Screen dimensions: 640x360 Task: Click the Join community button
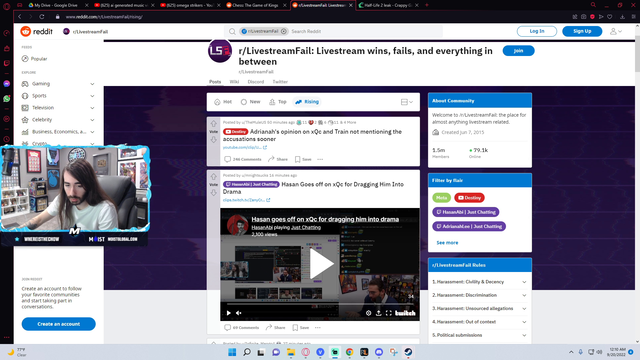click(x=518, y=51)
